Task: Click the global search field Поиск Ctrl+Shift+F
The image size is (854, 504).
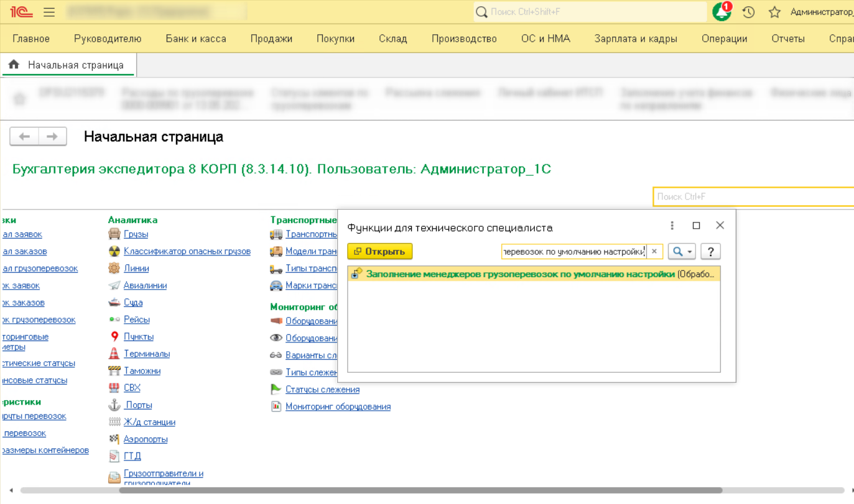Action: (x=590, y=12)
